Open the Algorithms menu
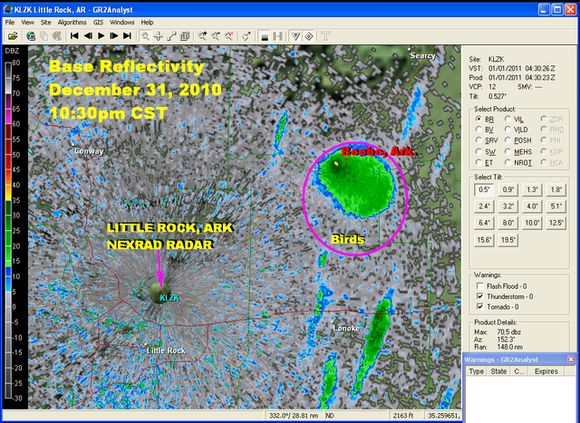This screenshot has height=423, width=580. pos(72,22)
